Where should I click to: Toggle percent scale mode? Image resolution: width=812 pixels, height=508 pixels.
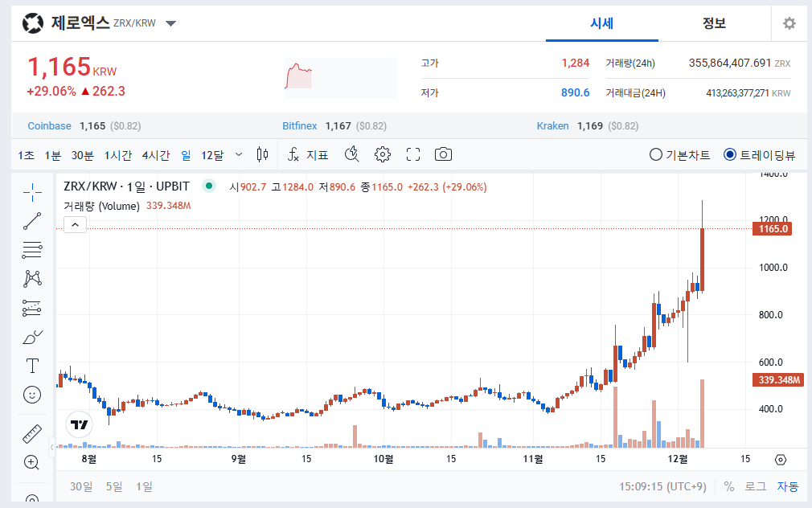click(x=729, y=486)
